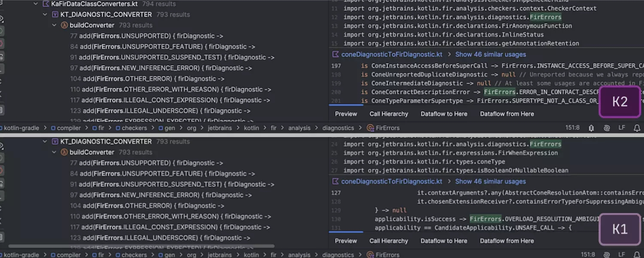Click import line 25 FirWhenExpression in bottom editor
Viewport: 644px width, 258px height.
(451, 153)
